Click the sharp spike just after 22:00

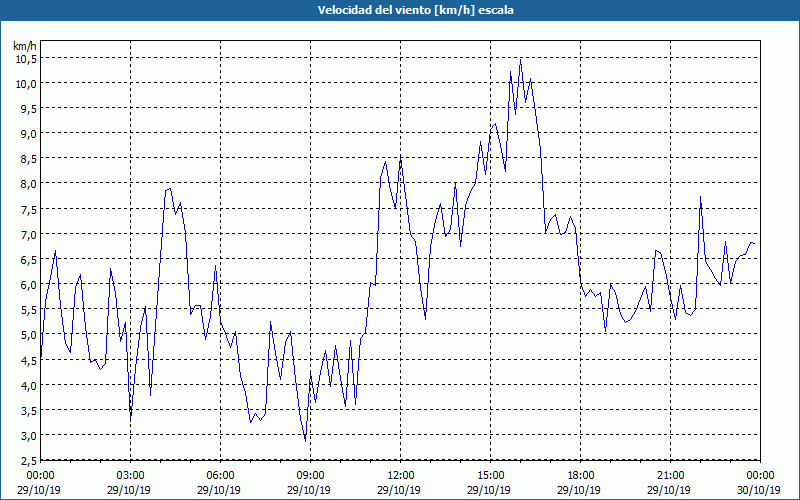pos(701,197)
